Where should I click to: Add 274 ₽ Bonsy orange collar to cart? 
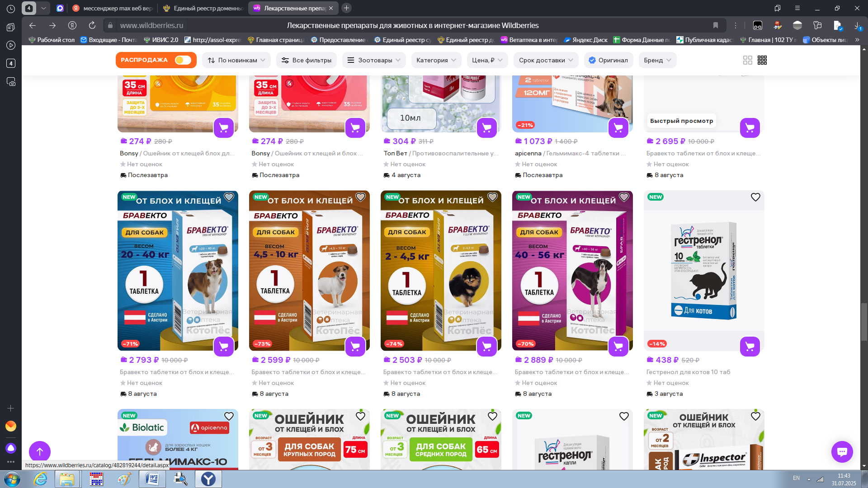(x=224, y=128)
